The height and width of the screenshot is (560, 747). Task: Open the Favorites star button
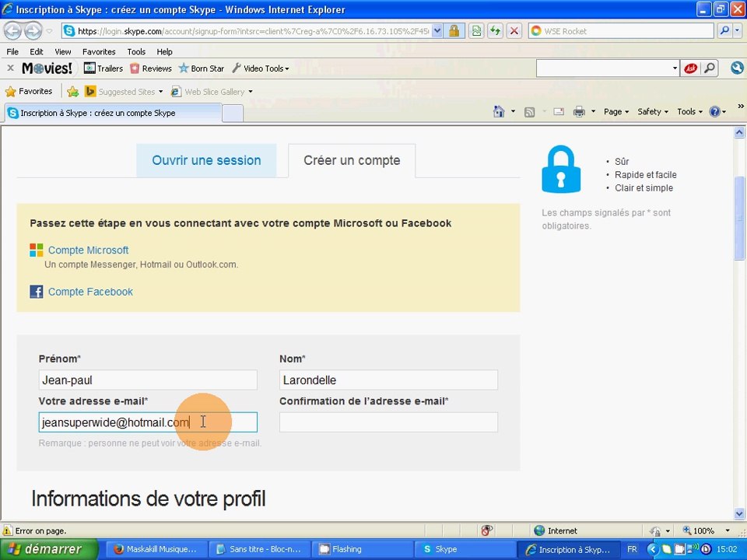pos(28,92)
